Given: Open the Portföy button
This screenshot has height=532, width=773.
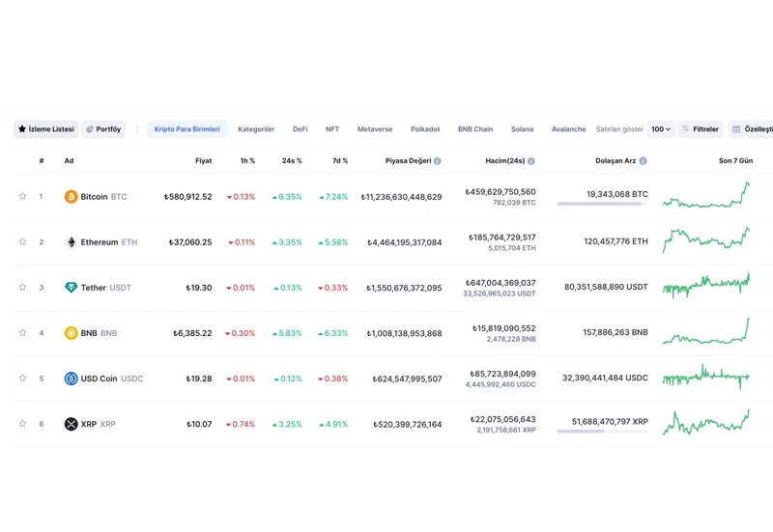Looking at the screenshot, I should [103, 129].
